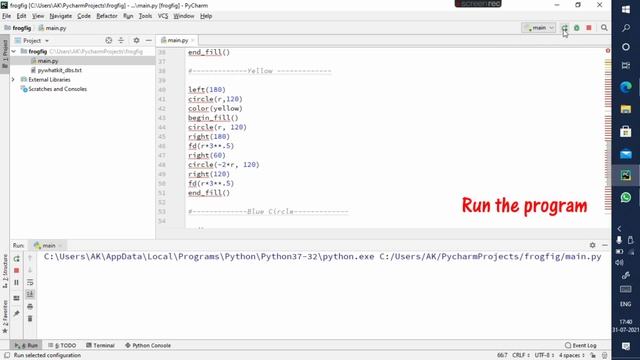The image size is (640, 360).
Task: Toggle Favorites side tab
Action: tap(5, 317)
